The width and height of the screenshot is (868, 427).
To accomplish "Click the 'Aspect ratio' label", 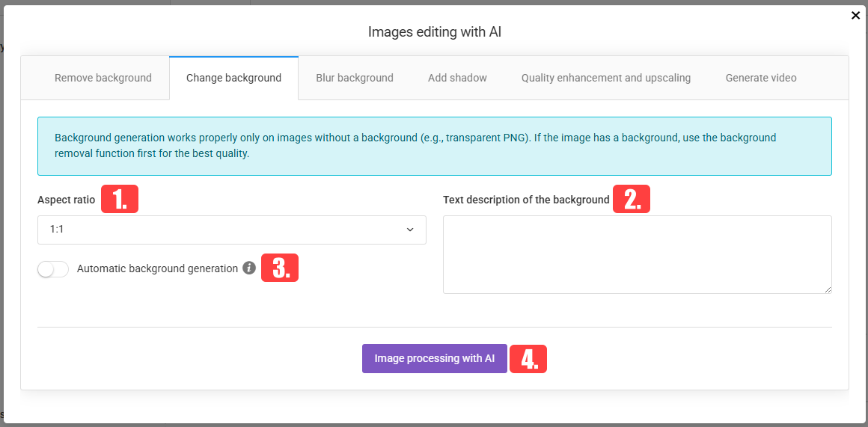I will [67, 200].
